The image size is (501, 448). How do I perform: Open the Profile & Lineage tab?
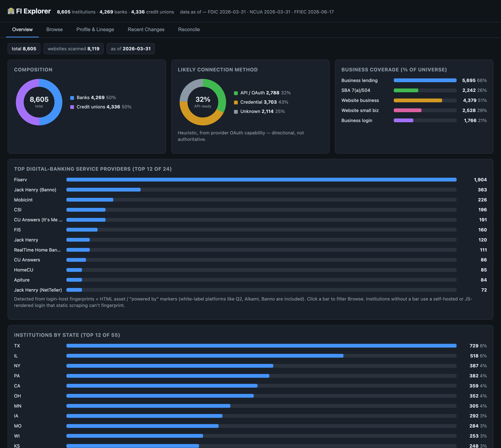click(x=95, y=30)
